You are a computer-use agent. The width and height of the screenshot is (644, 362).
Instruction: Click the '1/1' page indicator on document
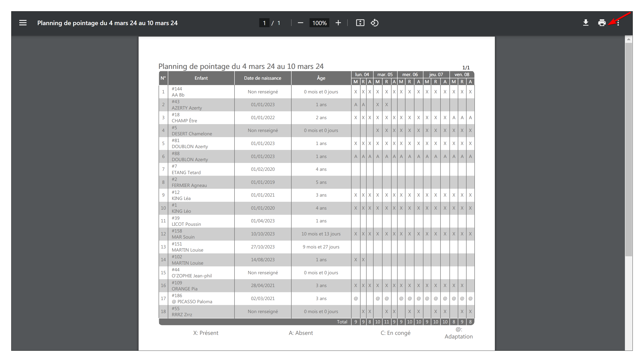tap(466, 68)
